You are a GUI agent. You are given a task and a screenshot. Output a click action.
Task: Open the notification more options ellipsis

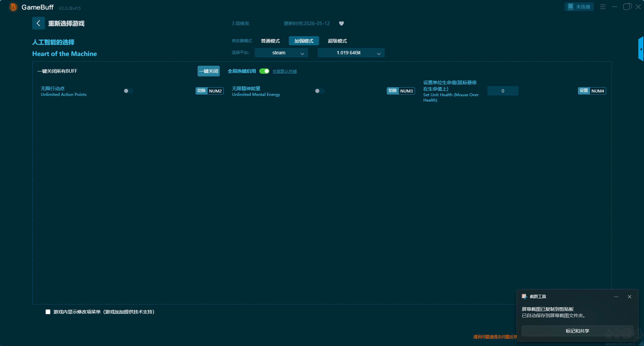tap(616, 297)
